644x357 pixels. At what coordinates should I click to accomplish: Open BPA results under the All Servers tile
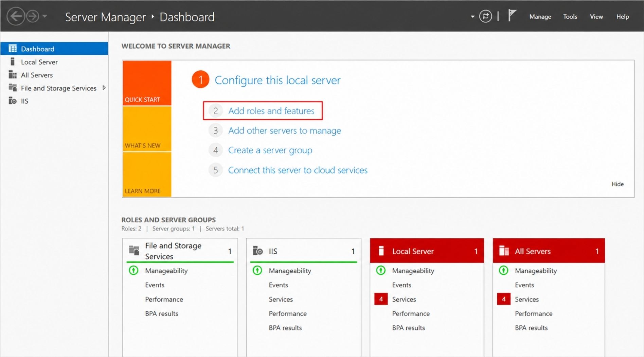[x=531, y=328]
